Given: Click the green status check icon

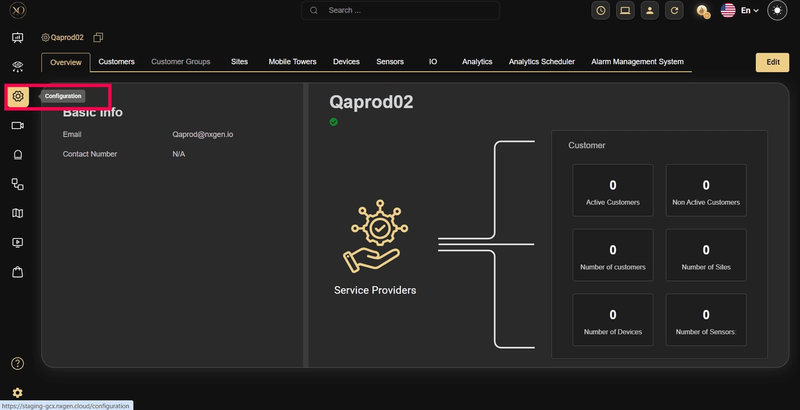Looking at the screenshot, I should pos(333,122).
